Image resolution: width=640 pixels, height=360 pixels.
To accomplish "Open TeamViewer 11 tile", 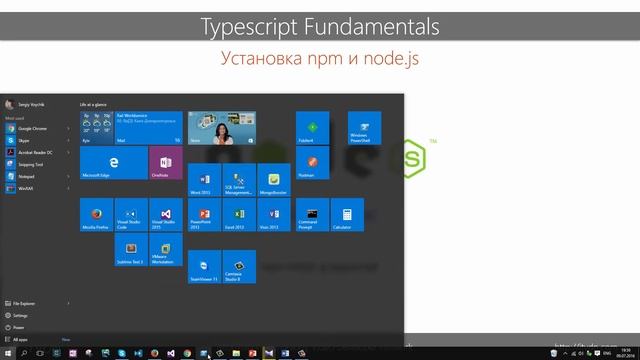I will [204, 267].
